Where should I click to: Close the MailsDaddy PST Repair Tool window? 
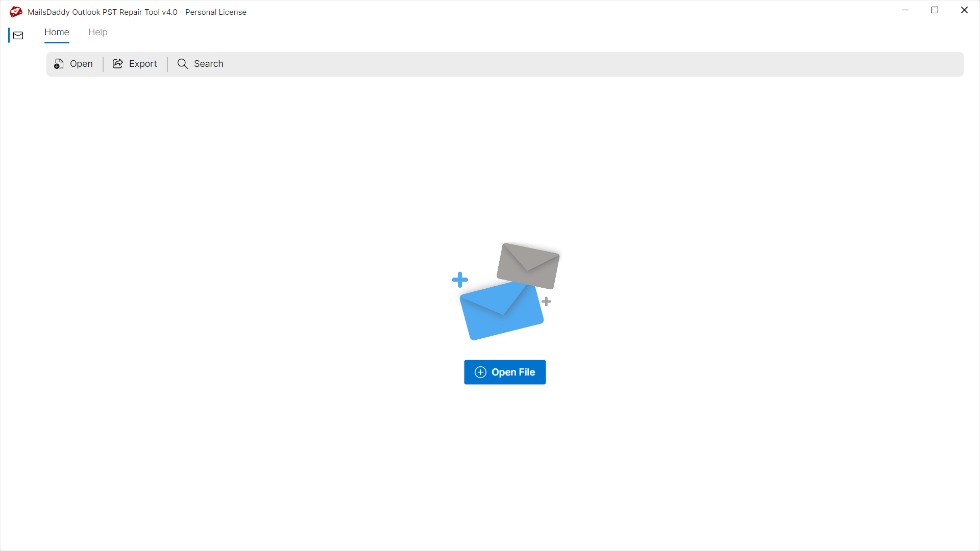[x=964, y=10]
